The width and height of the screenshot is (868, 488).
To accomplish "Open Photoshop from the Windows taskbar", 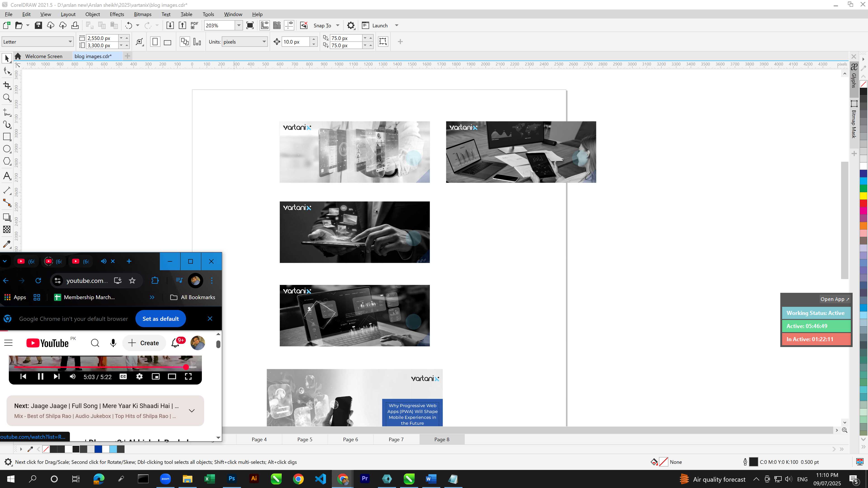I will (232, 479).
